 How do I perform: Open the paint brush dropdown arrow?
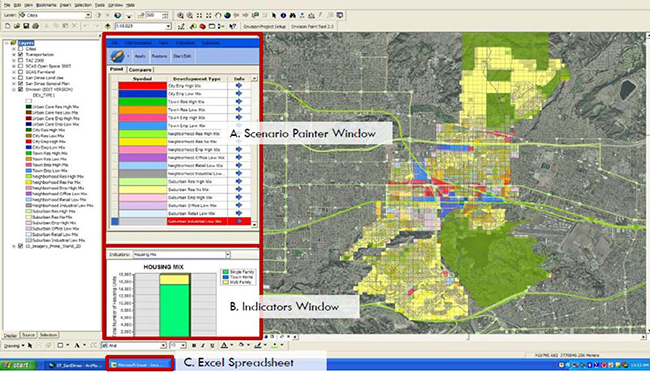(128, 56)
